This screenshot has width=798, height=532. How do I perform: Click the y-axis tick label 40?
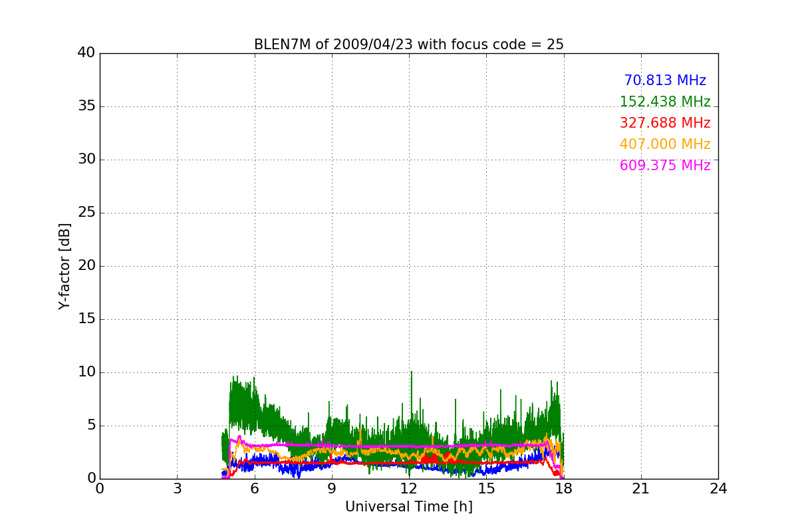pos(86,53)
